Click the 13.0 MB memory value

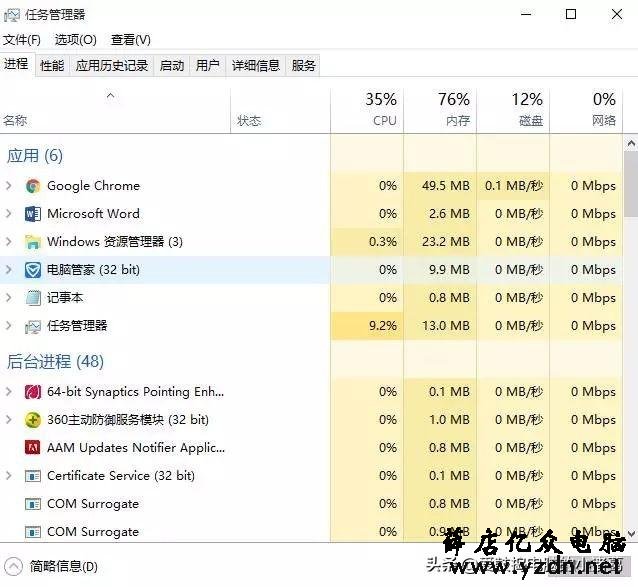(x=446, y=326)
